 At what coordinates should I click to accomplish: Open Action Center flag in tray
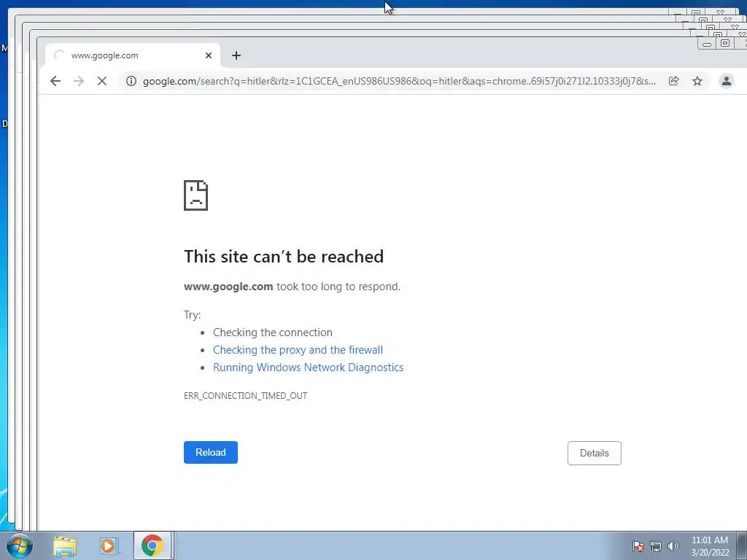tap(638, 546)
